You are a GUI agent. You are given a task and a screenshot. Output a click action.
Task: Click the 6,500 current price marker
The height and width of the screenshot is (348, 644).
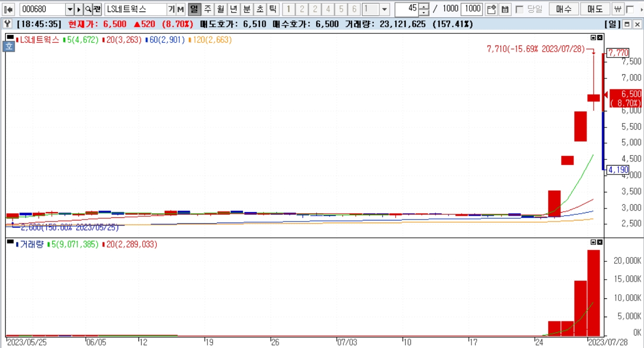625,98
